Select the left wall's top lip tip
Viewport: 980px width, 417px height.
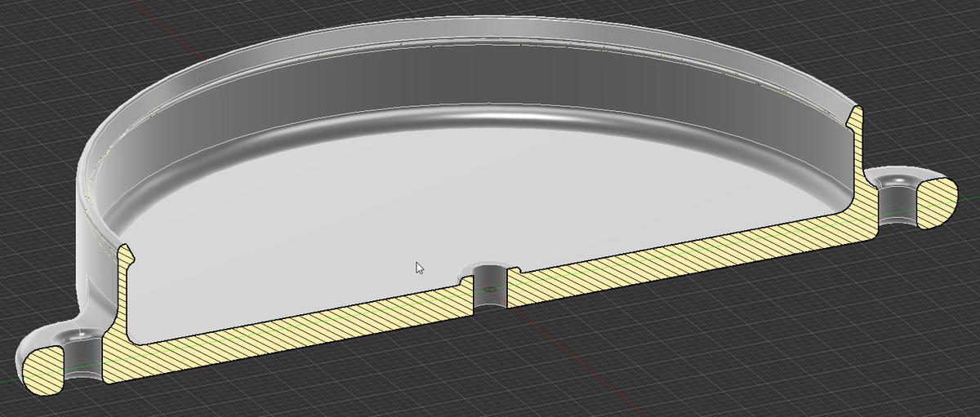[x=126, y=246]
